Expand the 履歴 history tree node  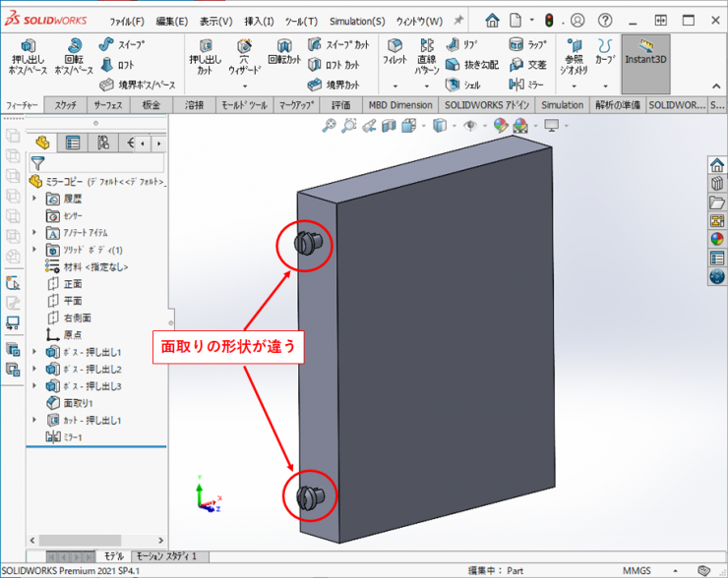(x=35, y=199)
